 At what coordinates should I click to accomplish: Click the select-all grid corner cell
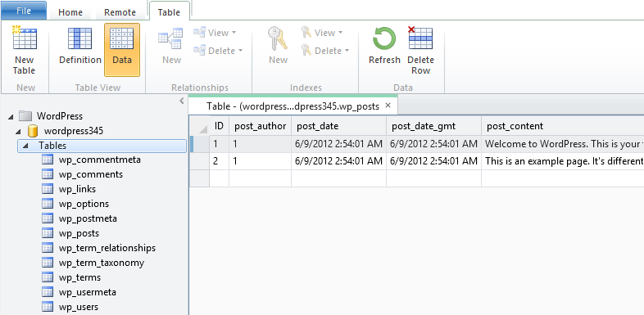pos(200,126)
